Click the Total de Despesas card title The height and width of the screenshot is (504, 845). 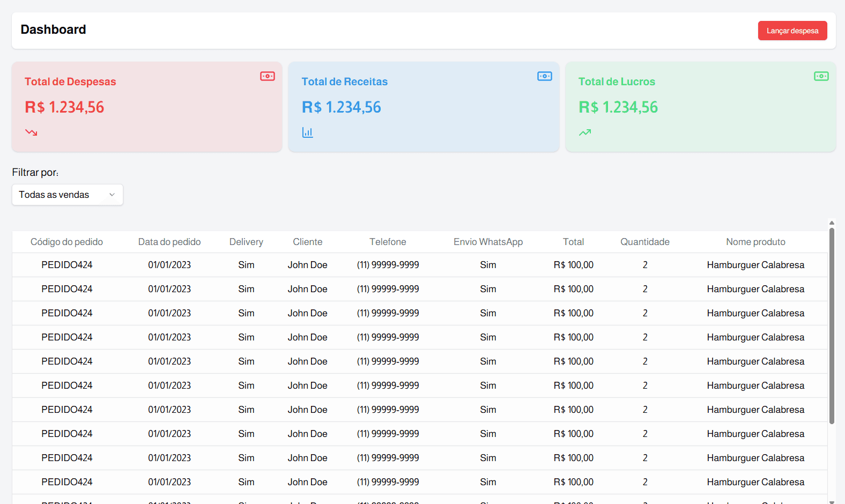[x=70, y=81]
